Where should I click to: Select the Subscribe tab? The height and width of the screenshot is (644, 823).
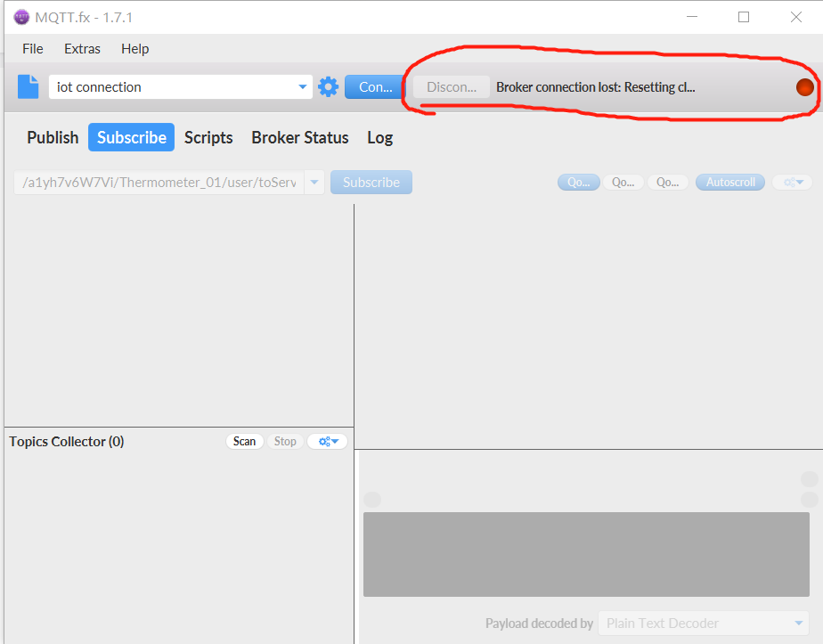[131, 137]
